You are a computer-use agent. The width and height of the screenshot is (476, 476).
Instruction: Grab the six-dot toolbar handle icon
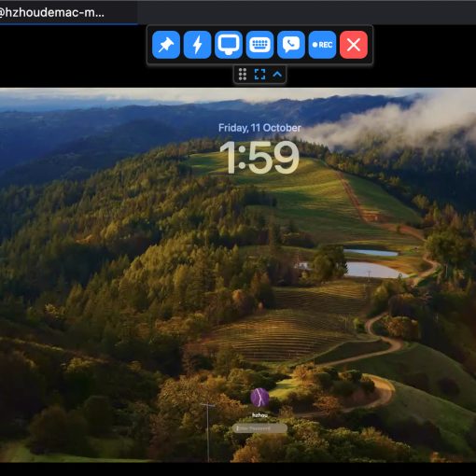[x=243, y=75]
